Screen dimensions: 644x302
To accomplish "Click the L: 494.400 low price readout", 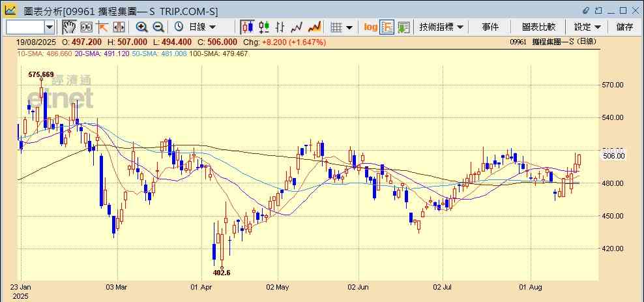I will pos(172,42).
